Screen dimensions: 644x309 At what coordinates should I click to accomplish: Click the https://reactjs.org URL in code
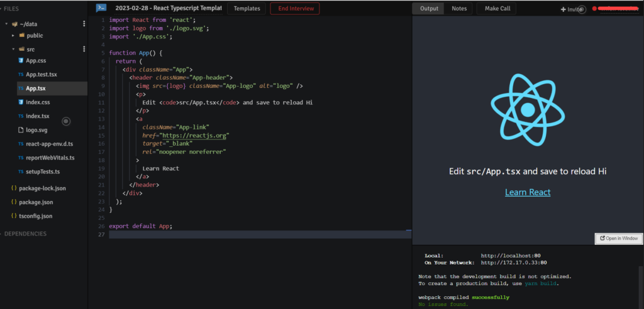click(x=195, y=136)
